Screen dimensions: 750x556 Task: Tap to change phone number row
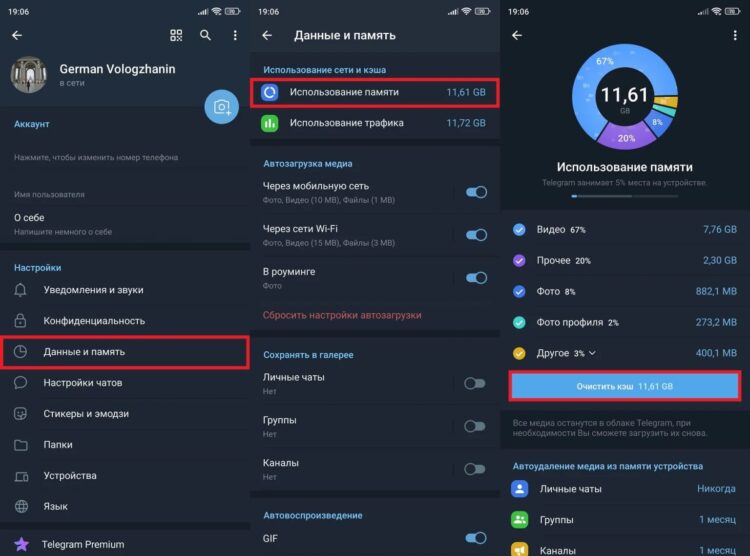pyautogui.click(x=125, y=152)
